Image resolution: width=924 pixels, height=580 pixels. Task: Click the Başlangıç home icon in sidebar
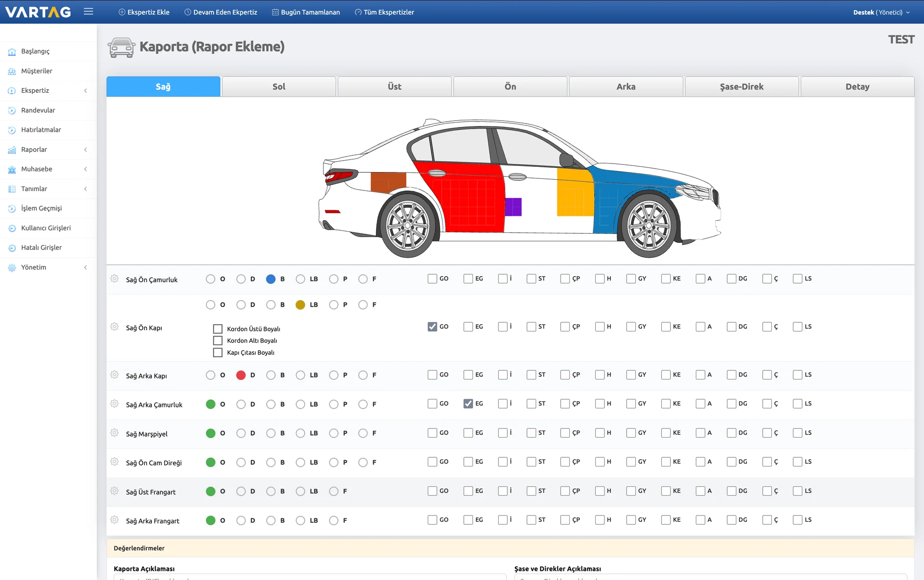click(12, 51)
